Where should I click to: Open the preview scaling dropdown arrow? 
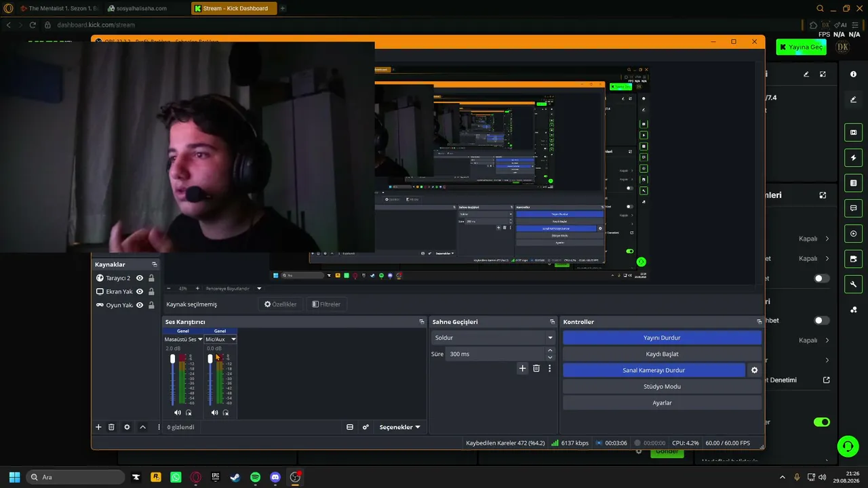tap(259, 289)
